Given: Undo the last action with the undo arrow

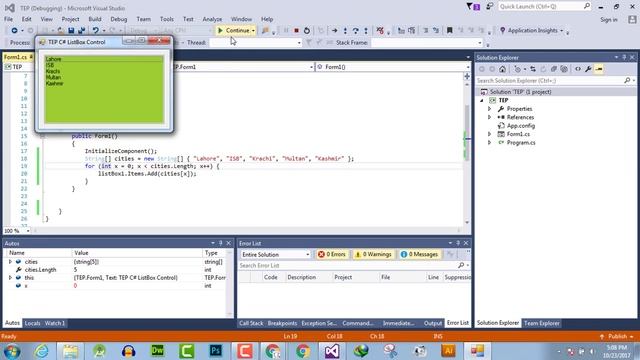Looking at the screenshot, I should [96, 31].
